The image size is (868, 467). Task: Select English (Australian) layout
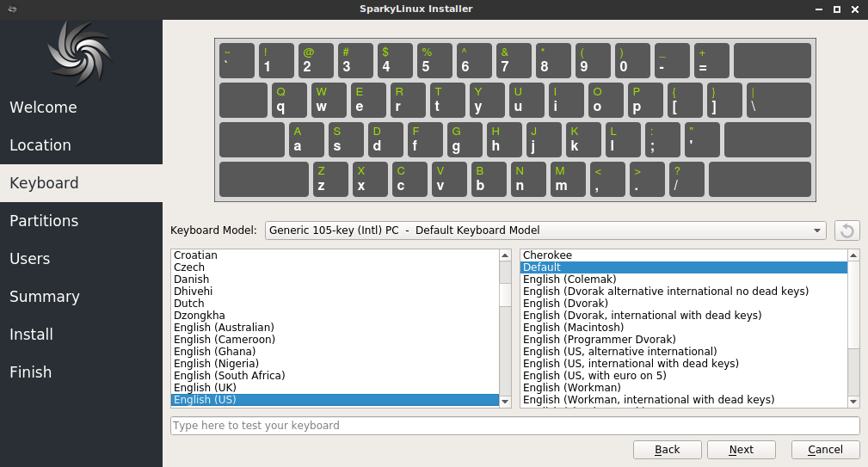pyautogui.click(x=335, y=328)
